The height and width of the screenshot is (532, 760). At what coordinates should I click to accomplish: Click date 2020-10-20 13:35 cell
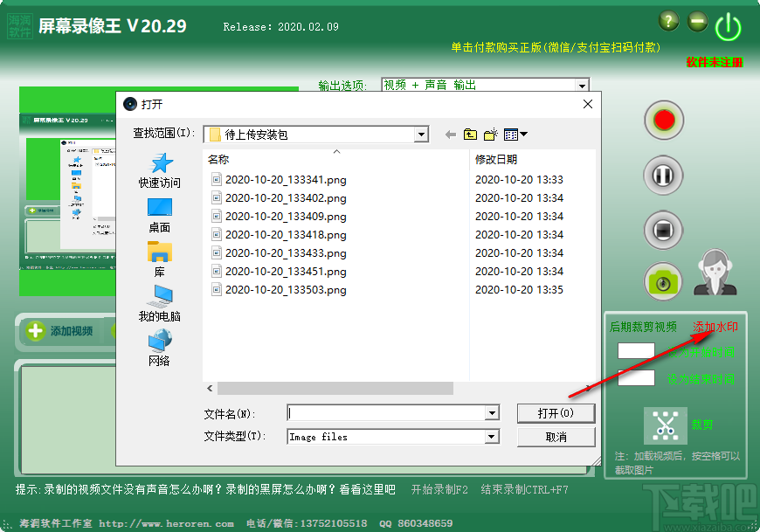[519, 290]
